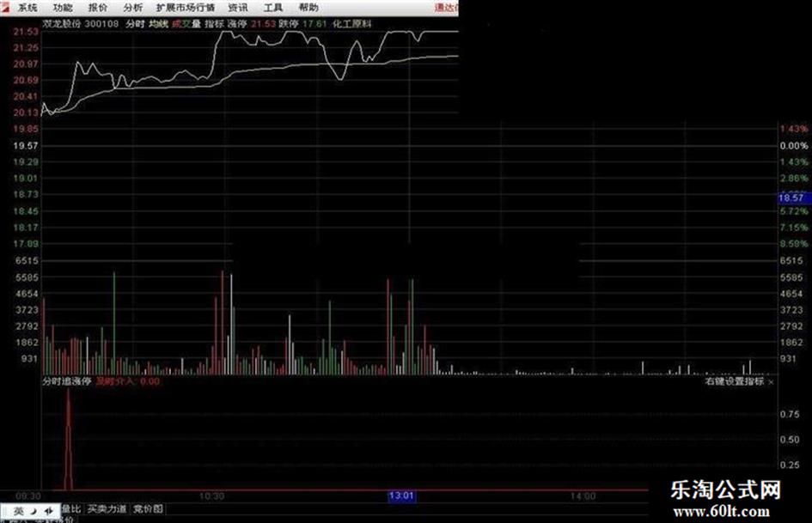Click the 21.53 top price axis label
The image size is (812, 523).
[x=26, y=32]
